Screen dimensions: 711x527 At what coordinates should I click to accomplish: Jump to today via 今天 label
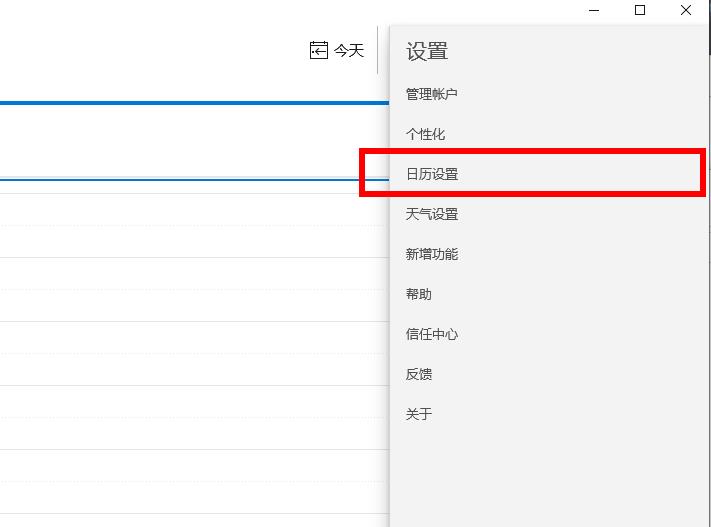tap(349, 51)
